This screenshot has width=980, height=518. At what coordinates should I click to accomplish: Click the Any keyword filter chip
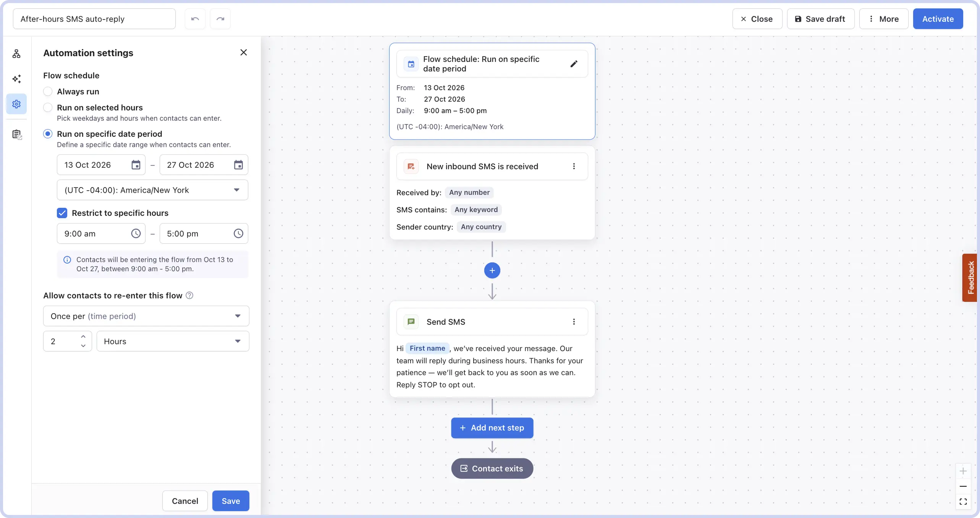476,209
